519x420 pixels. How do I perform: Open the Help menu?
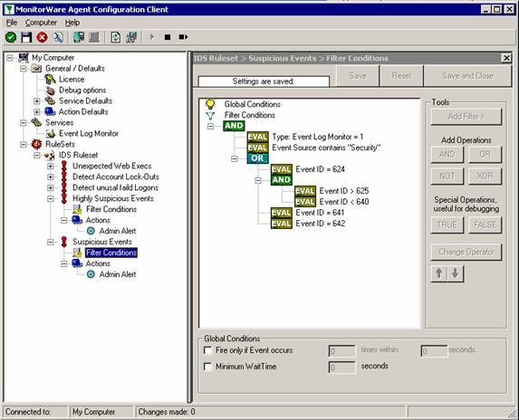pos(72,23)
